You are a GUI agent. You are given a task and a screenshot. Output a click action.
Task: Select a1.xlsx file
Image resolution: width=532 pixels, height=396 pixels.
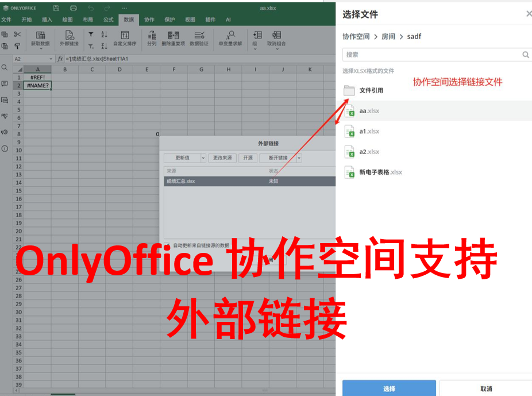click(x=434, y=131)
